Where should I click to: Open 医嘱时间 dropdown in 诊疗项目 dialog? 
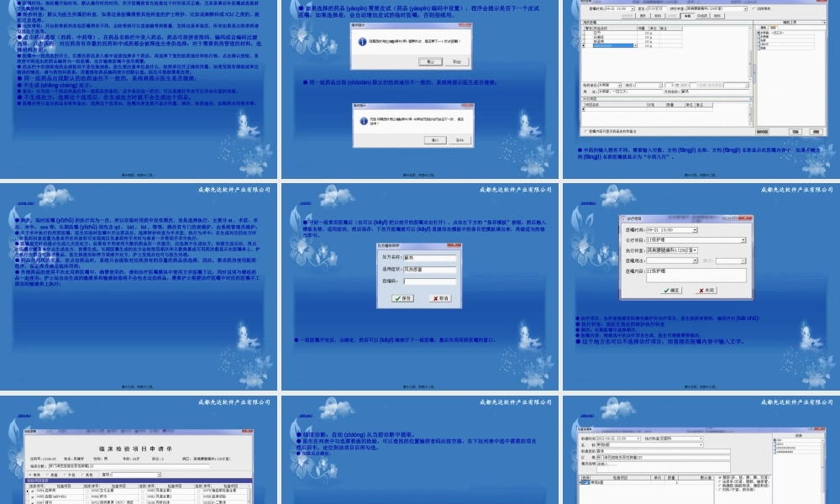pos(695,230)
